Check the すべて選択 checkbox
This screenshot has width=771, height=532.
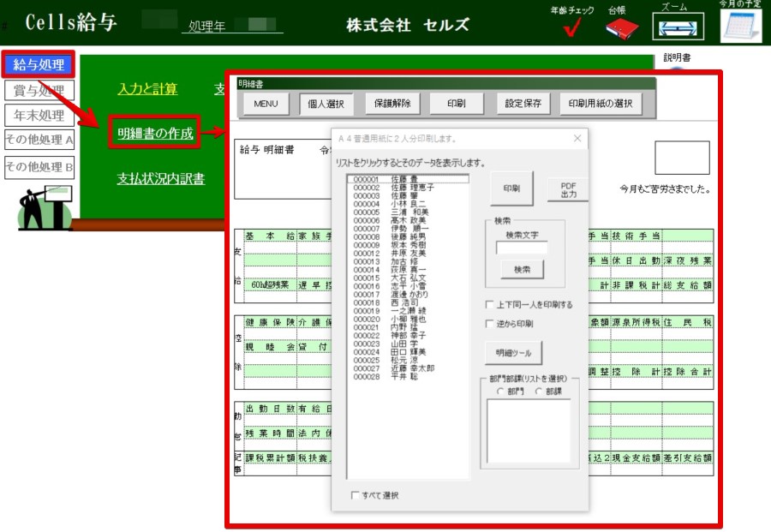[356, 495]
